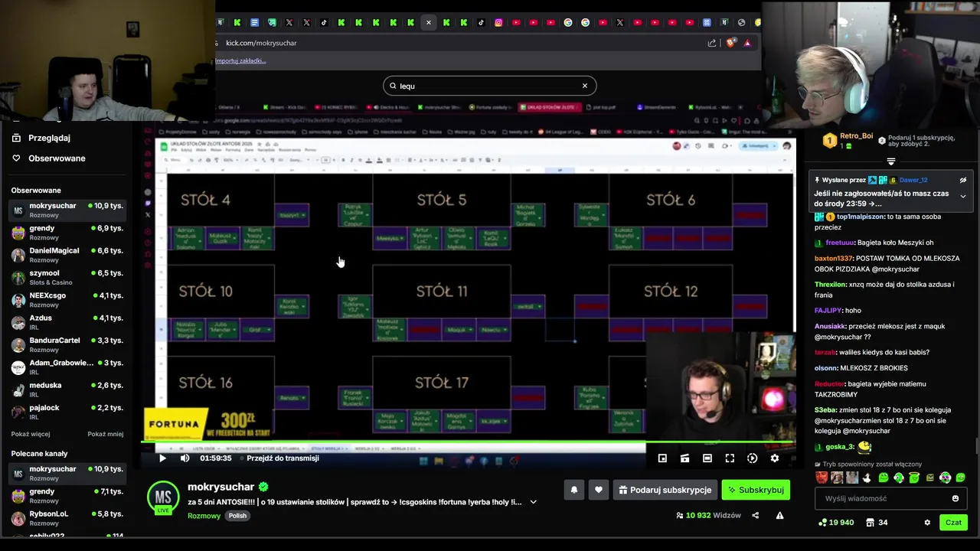Screen dimensions: 980x551
Task: Play the stream using the play button
Action: [x=162, y=458]
